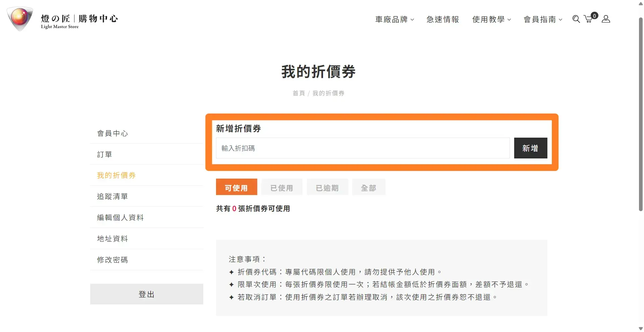Open 地址資料 in the sidebar

[147, 239]
